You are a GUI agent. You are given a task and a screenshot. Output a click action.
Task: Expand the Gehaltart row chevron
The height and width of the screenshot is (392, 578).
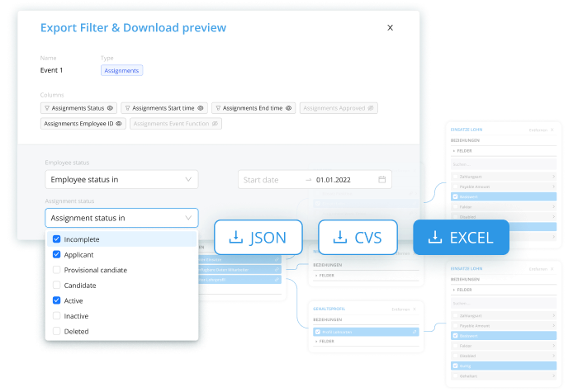553,376
